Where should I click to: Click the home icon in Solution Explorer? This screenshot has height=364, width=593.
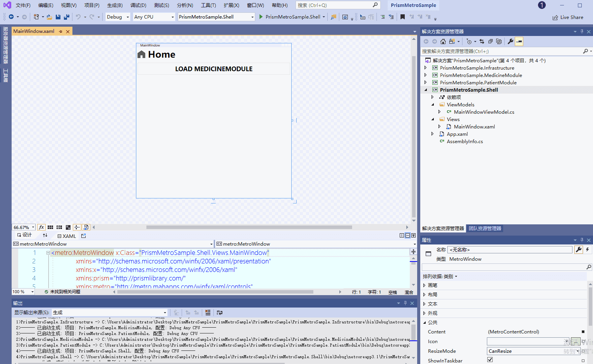[x=443, y=41]
